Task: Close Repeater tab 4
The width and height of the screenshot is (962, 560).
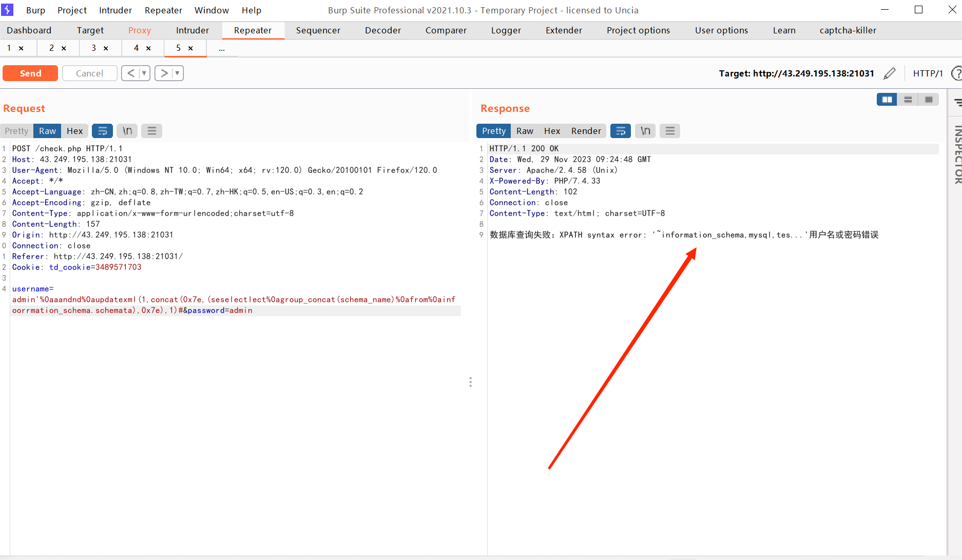Action: (148, 48)
